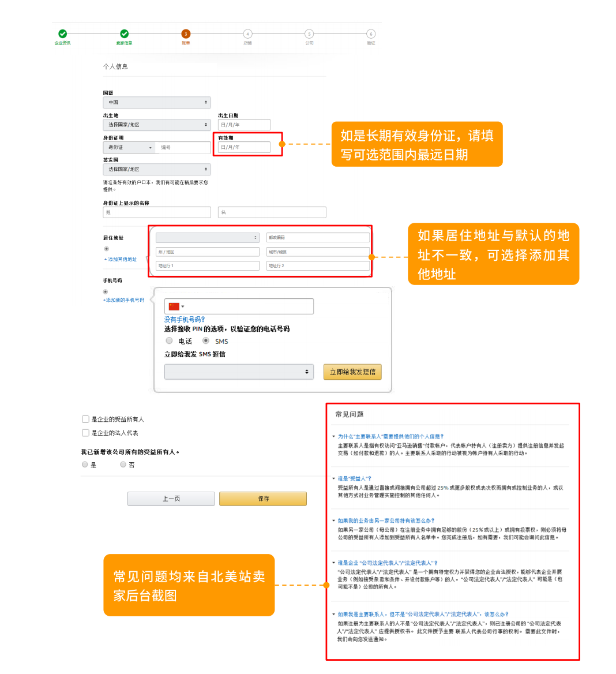Check the 是企业的受益所有人 checkbox
Screen dimensions: 616x674
[x=85, y=420]
